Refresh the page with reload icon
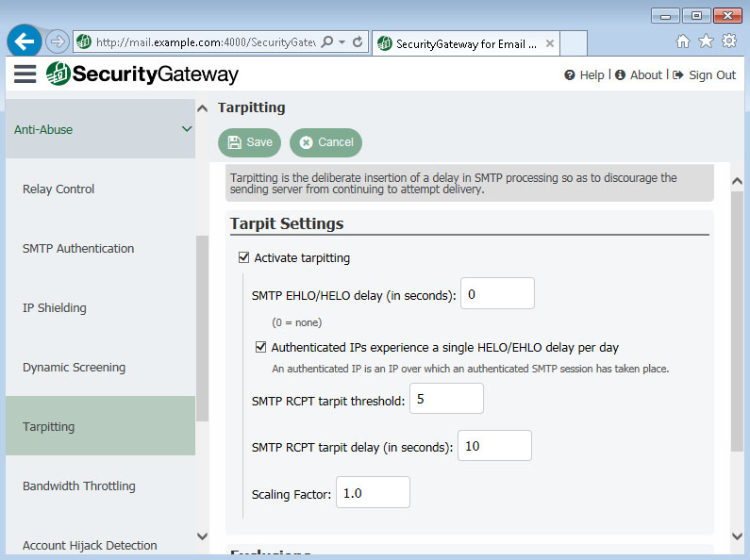 tap(358, 42)
